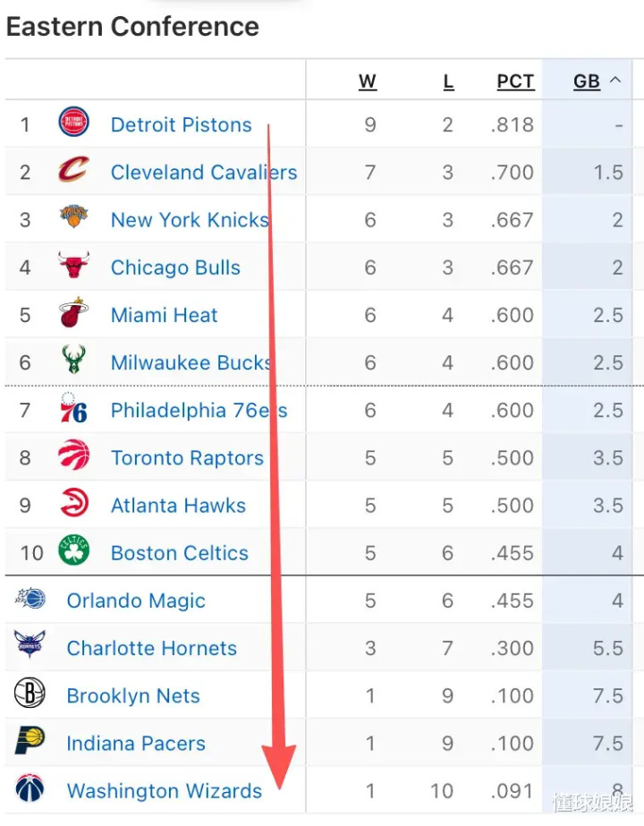Click the Toronto Raptors team logo
The width and height of the screenshot is (644, 826).
pyautogui.click(x=74, y=456)
